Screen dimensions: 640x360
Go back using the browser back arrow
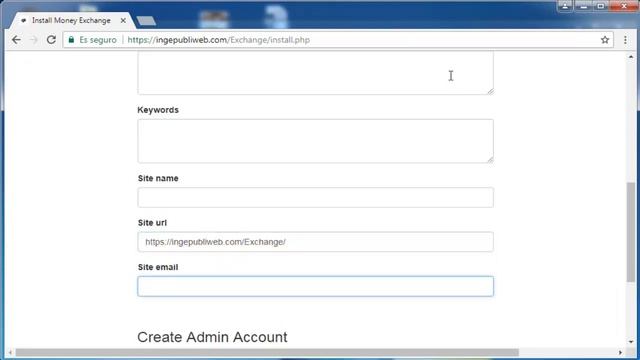point(16,40)
